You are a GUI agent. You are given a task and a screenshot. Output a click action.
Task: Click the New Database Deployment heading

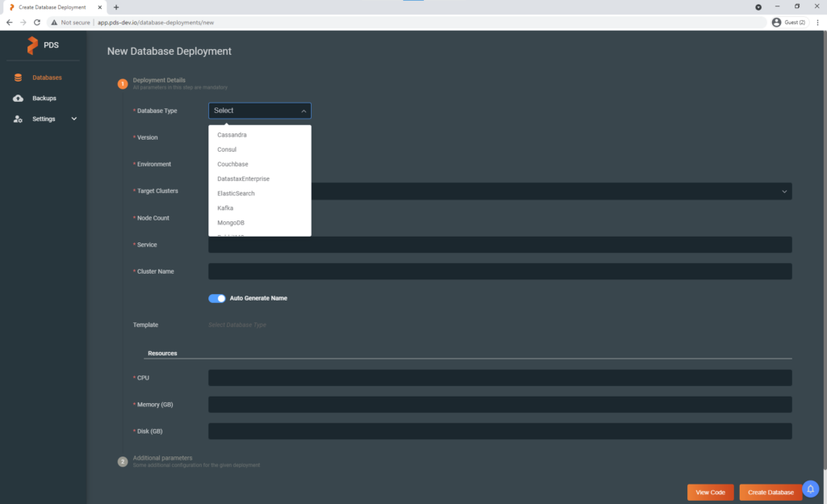(x=170, y=51)
